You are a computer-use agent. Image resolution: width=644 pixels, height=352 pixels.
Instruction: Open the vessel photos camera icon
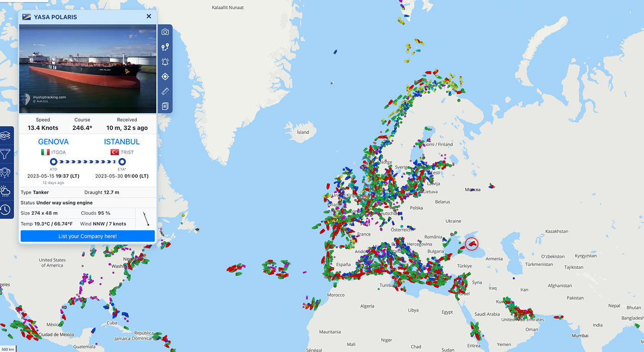coord(165,32)
